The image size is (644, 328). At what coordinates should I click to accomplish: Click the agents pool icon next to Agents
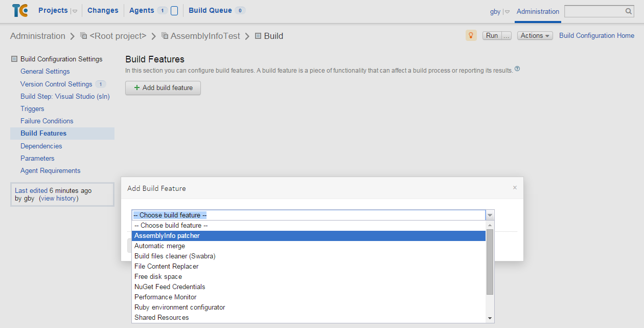point(174,11)
